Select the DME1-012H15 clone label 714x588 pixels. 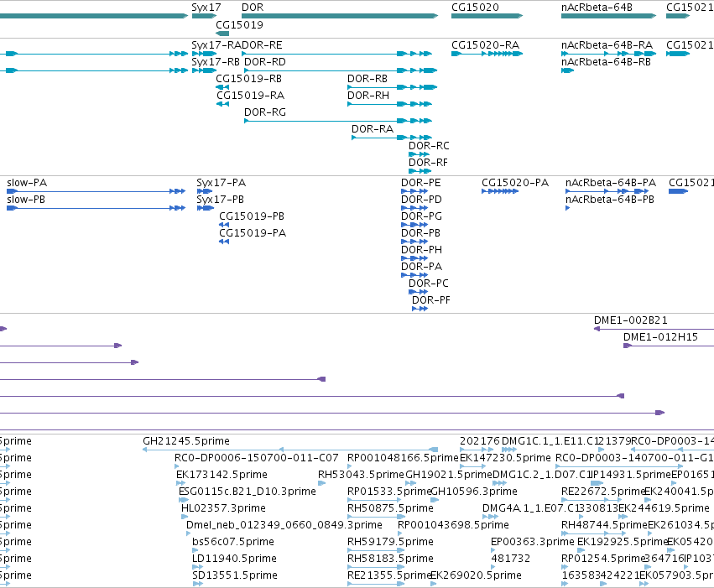(x=660, y=337)
